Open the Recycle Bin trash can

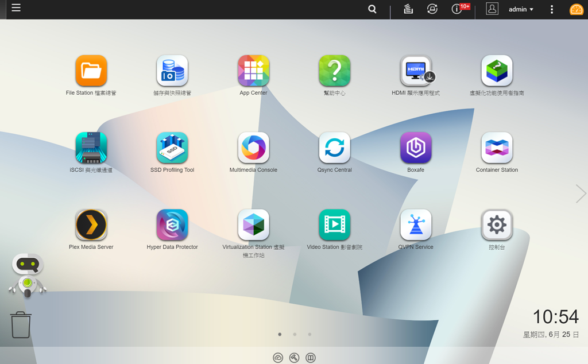pos(21,324)
